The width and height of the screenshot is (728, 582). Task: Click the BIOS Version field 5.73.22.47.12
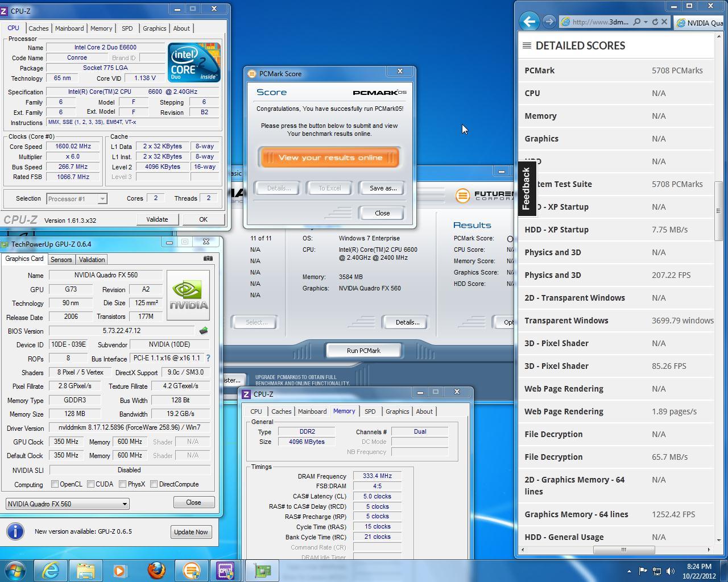coord(122,331)
